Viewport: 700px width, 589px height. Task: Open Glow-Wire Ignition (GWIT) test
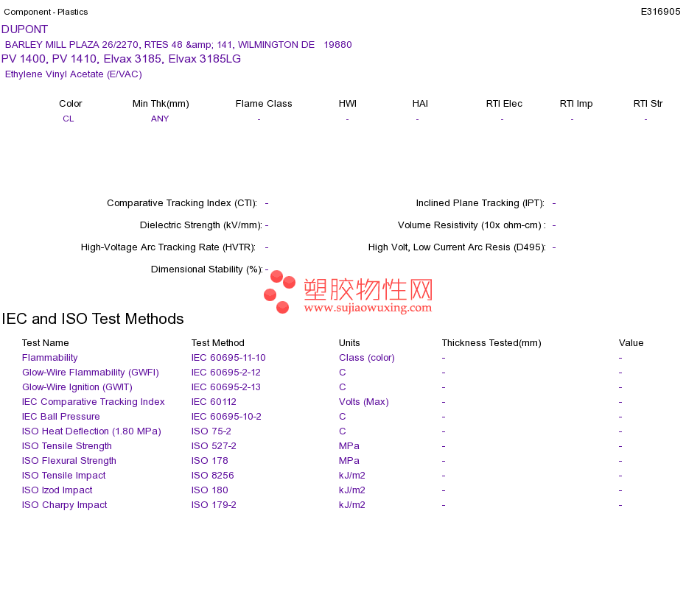coord(77,387)
